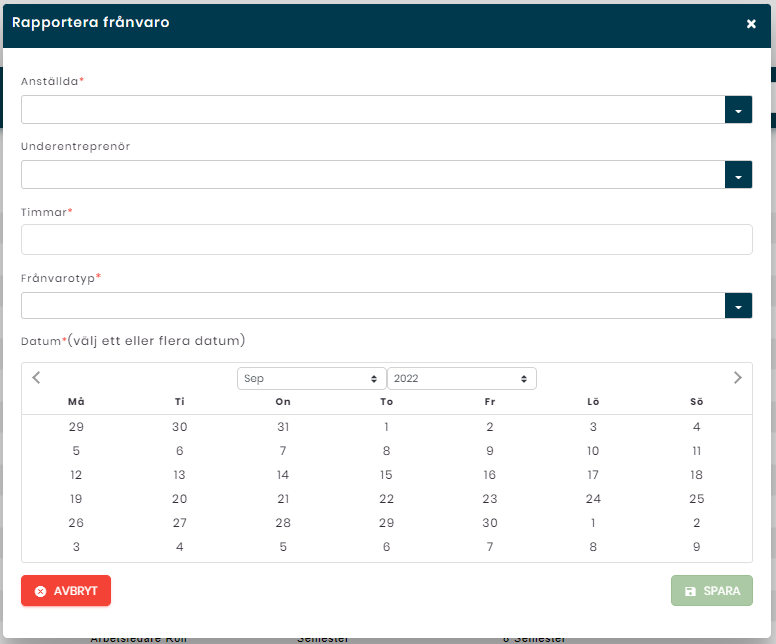This screenshot has width=776, height=644.
Task: Click the Underentreprenör input field
Action: tap(373, 174)
